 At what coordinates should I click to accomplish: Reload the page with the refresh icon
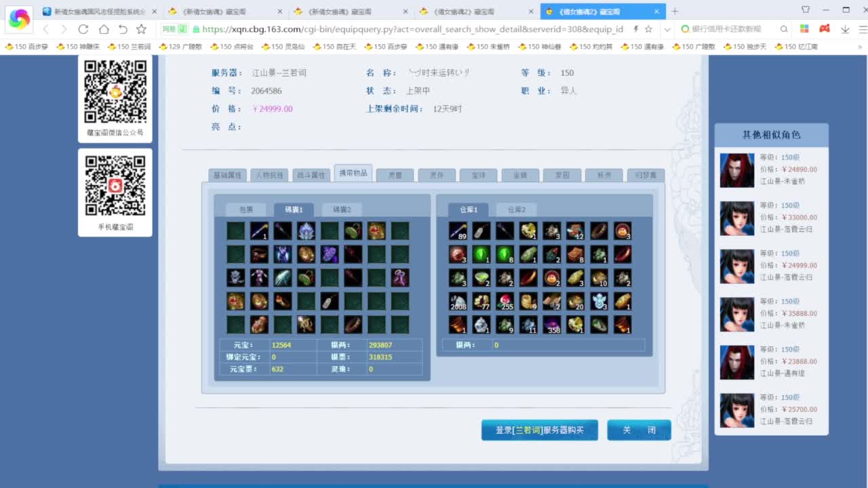click(x=83, y=29)
